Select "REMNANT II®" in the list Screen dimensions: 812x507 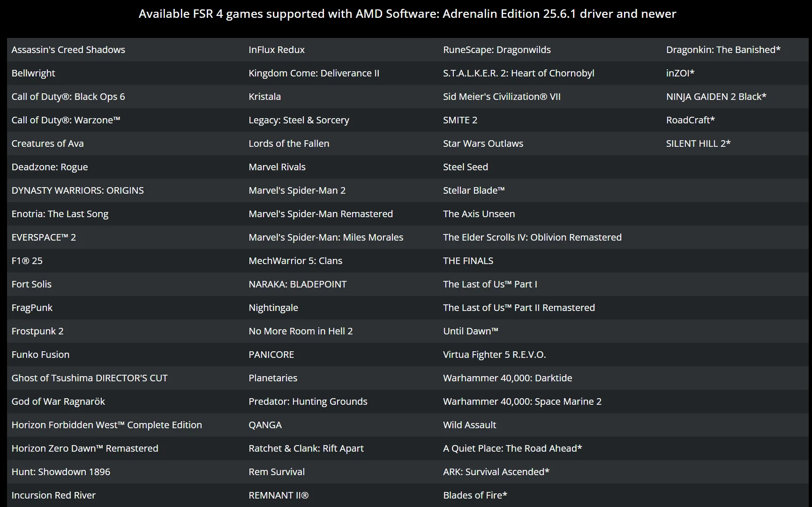click(x=278, y=495)
